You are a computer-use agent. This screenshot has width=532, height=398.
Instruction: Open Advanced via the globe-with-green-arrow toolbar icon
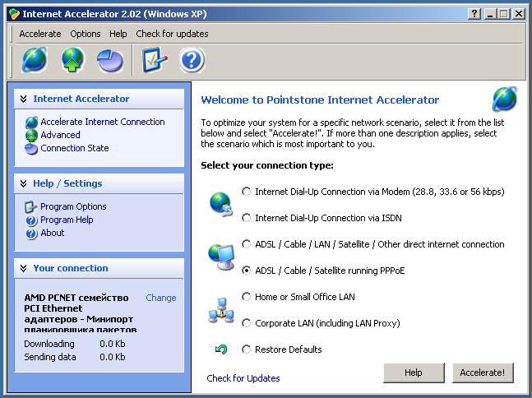click(x=73, y=60)
